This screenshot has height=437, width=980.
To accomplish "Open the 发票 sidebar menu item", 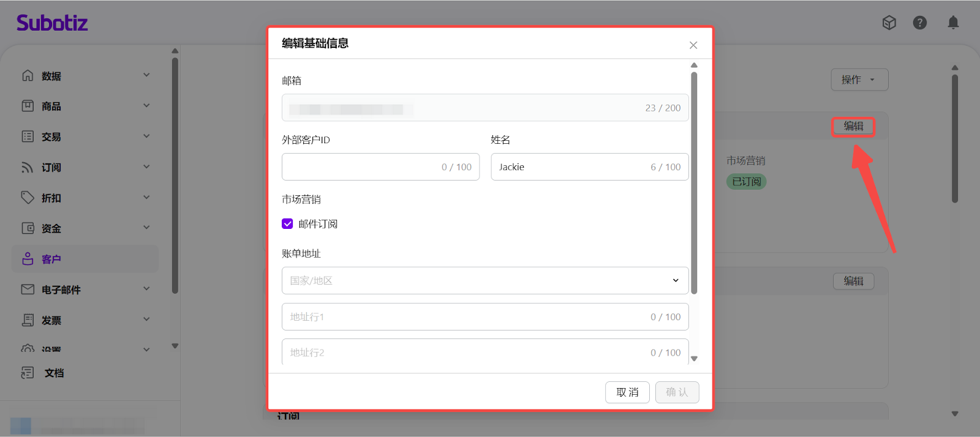I will tap(51, 320).
